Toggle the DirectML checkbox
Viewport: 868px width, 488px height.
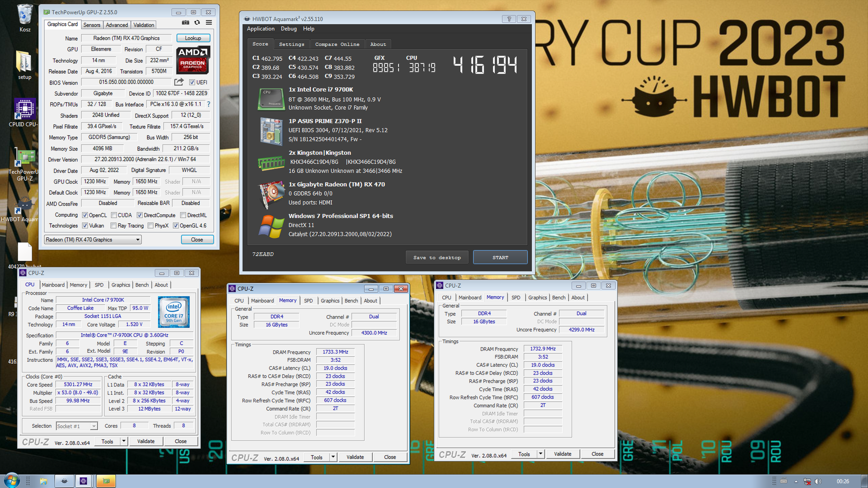[183, 215]
